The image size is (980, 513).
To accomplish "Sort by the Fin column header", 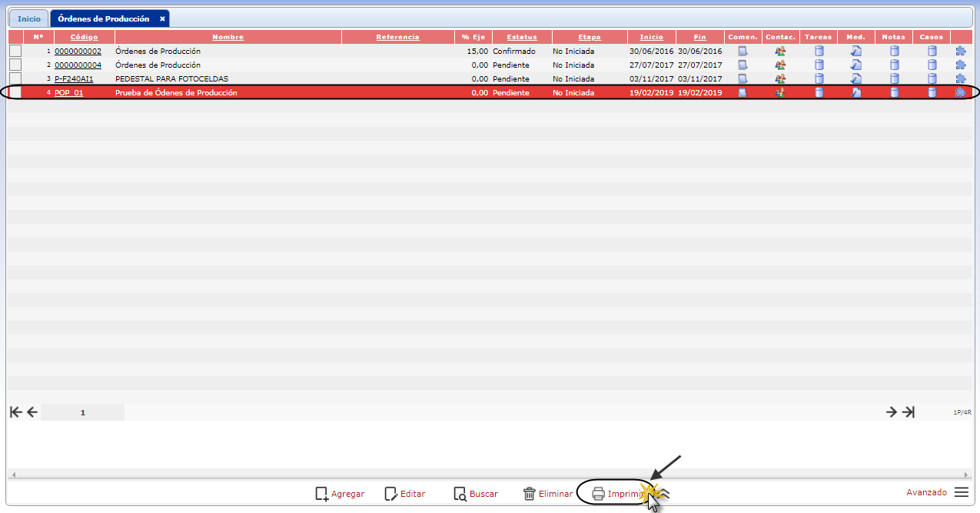I will pos(699,37).
